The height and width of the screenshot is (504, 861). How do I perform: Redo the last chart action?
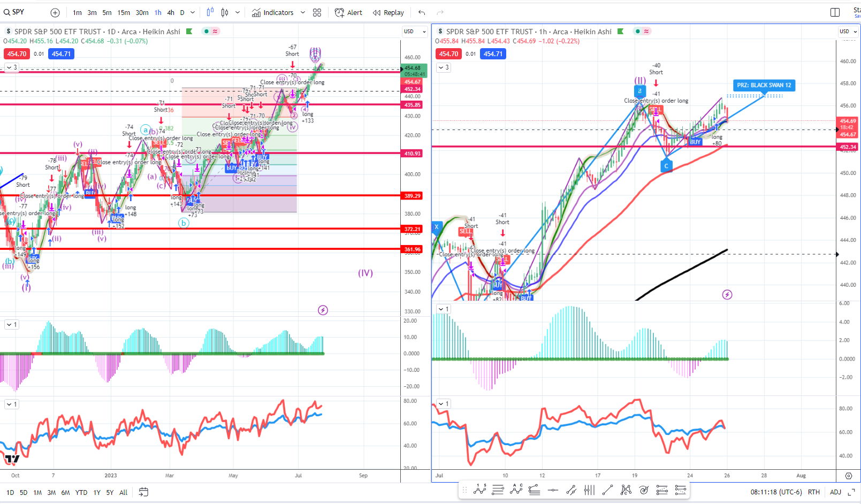440,12
